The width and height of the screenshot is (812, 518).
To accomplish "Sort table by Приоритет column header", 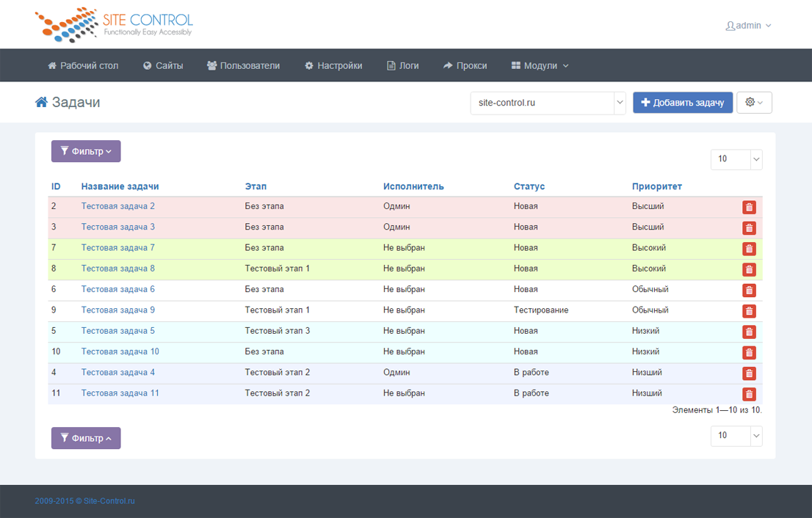I will pyautogui.click(x=656, y=186).
